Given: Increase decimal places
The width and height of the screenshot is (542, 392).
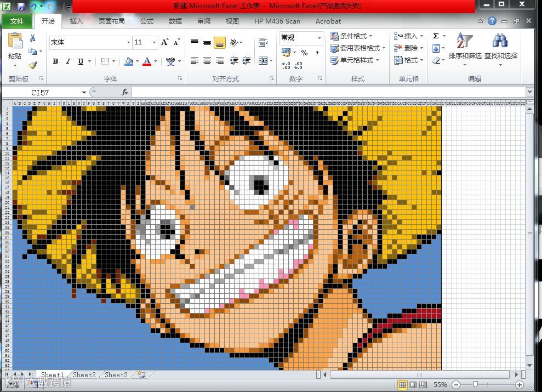Looking at the screenshot, I should [286, 65].
